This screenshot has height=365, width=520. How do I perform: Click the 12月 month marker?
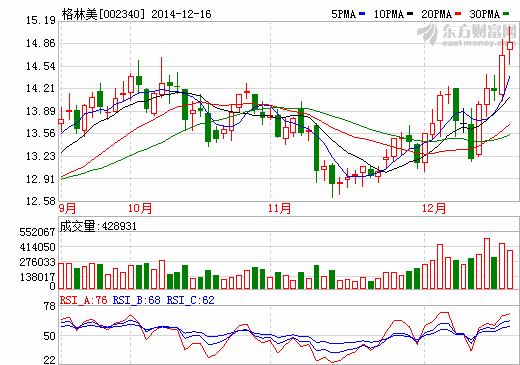(x=434, y=208)
